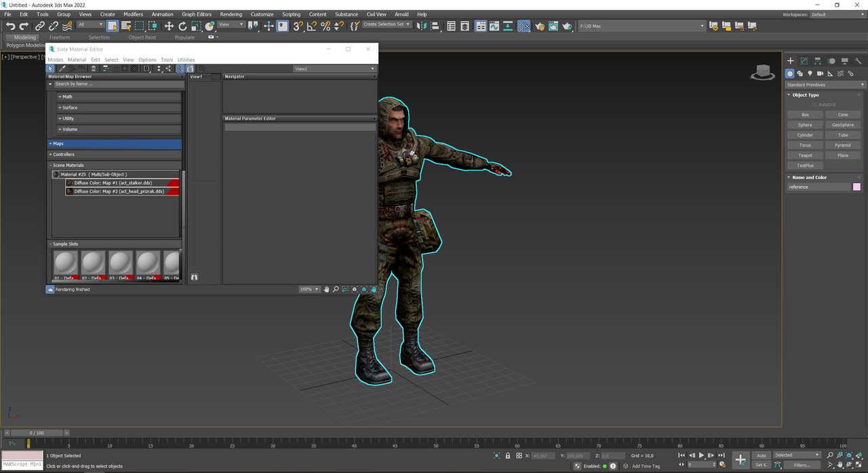Click binoculars search icon in View1
Viewport: 868px width, 473px height.
click(x=194, y=277)
